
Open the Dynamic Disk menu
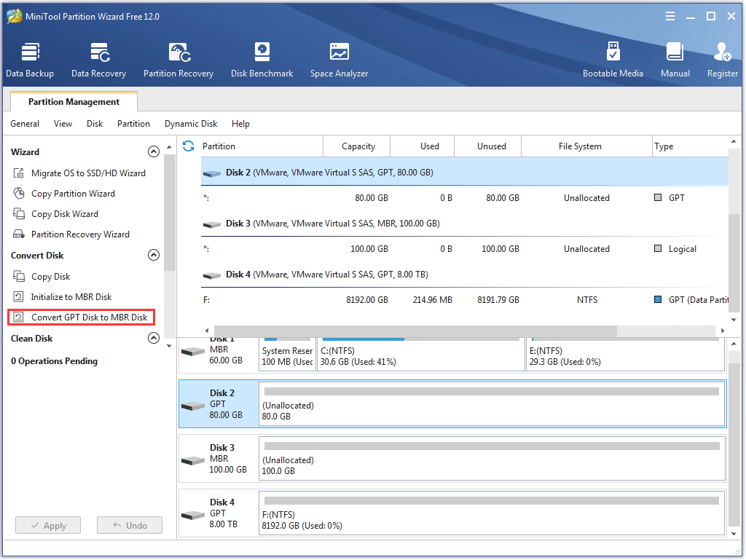(x=191, y=124)
